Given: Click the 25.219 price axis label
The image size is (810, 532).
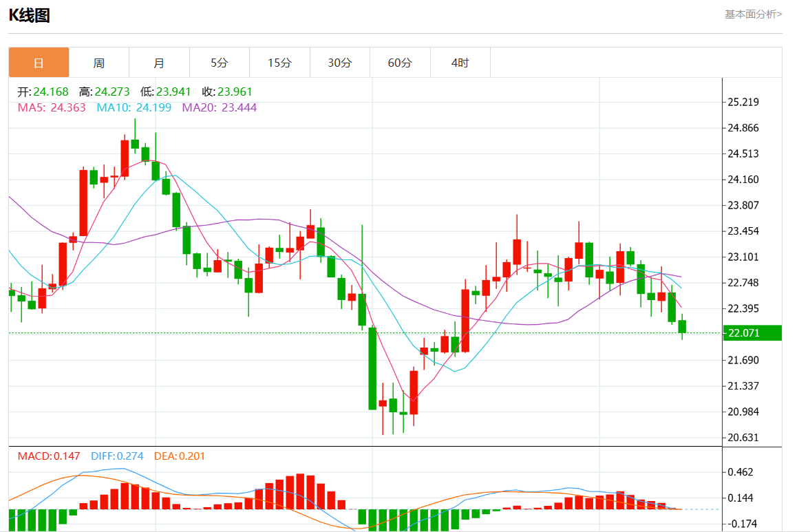Looking at the screenshot, I should coord(743,102).
